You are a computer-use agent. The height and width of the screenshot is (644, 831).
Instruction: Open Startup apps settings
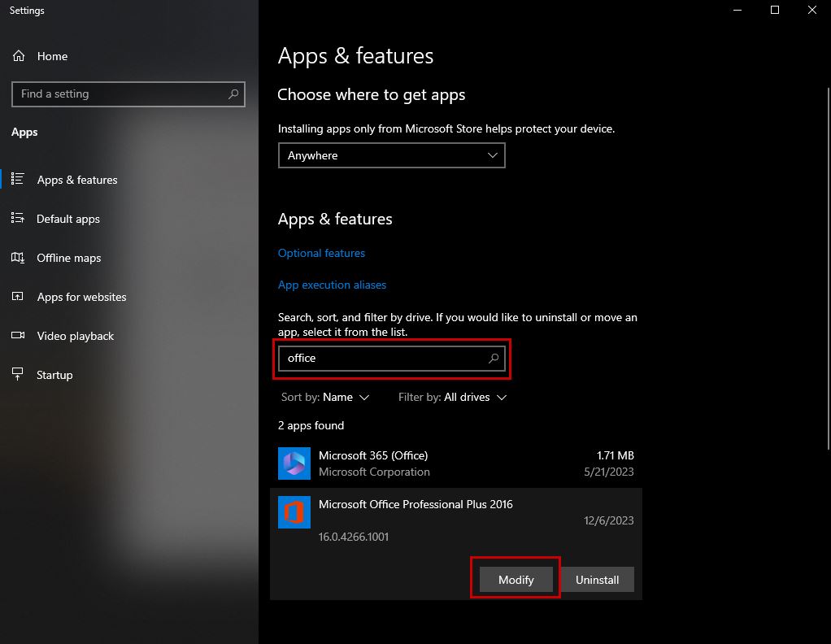coord(54,375)
